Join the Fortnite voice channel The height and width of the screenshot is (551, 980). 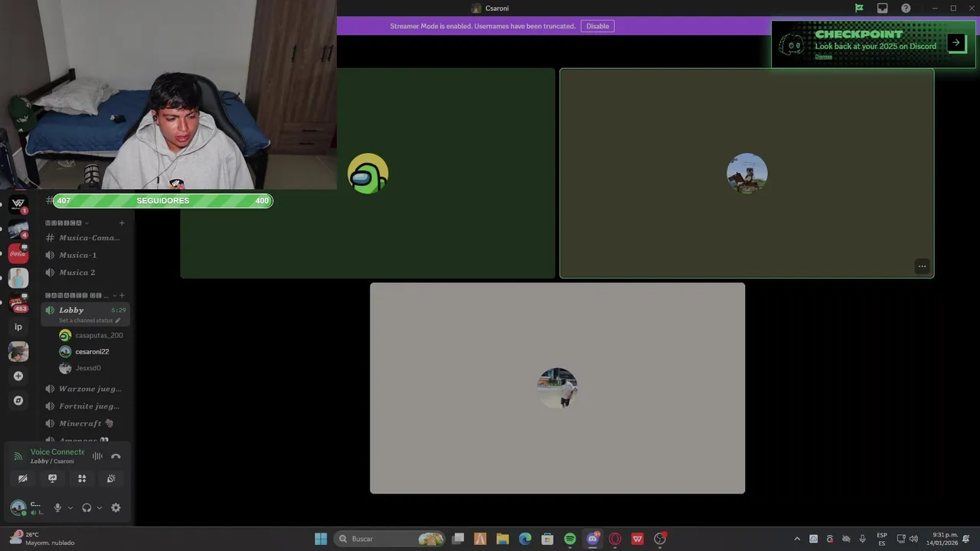[85, 406]
